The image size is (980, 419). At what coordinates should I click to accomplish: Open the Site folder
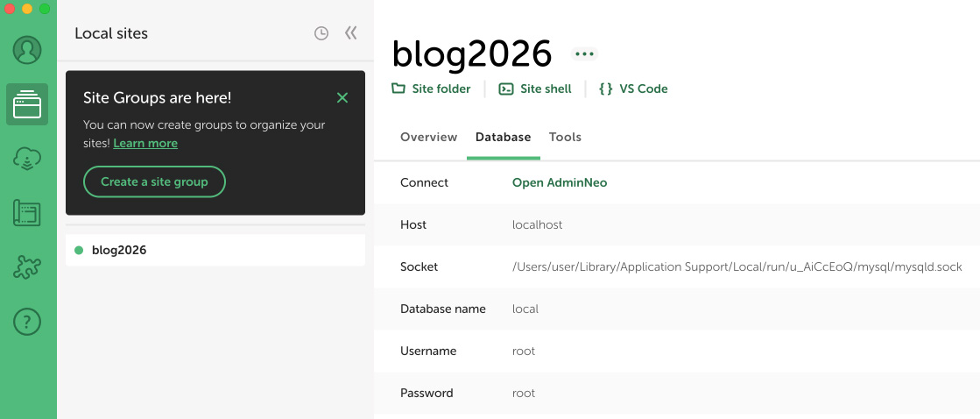tap(431, 89)
